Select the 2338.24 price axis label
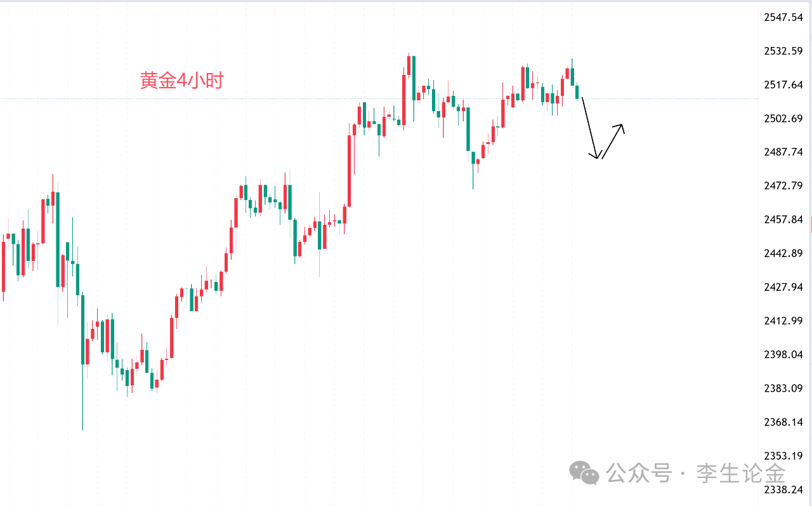Viewport: 812px width, 506px height. click(783, 489)
